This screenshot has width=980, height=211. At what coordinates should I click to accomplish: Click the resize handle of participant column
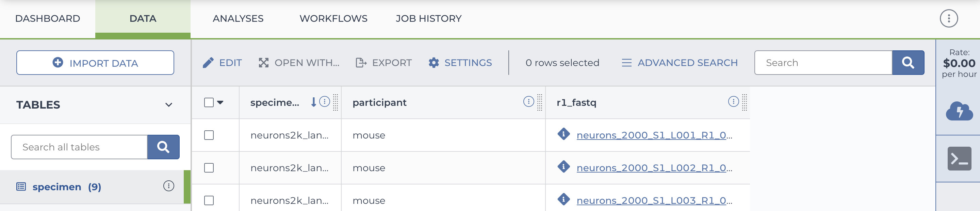click(539, 102)
